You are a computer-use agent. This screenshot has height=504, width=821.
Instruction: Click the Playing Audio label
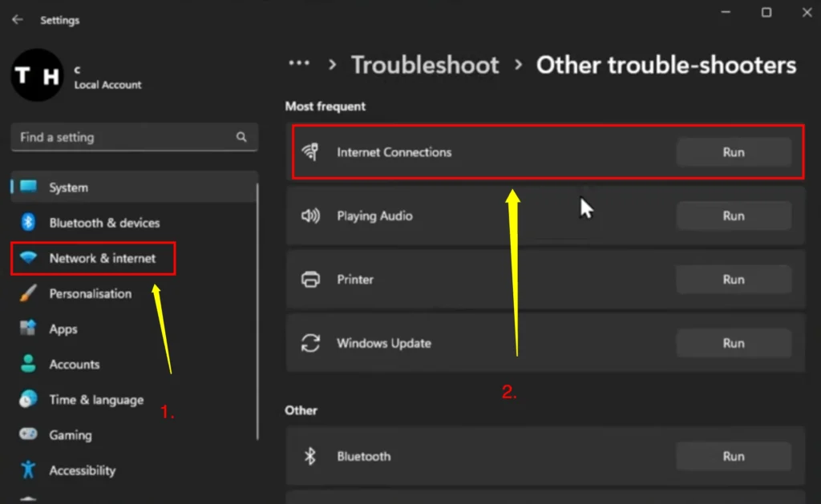[x=375, y=216]
